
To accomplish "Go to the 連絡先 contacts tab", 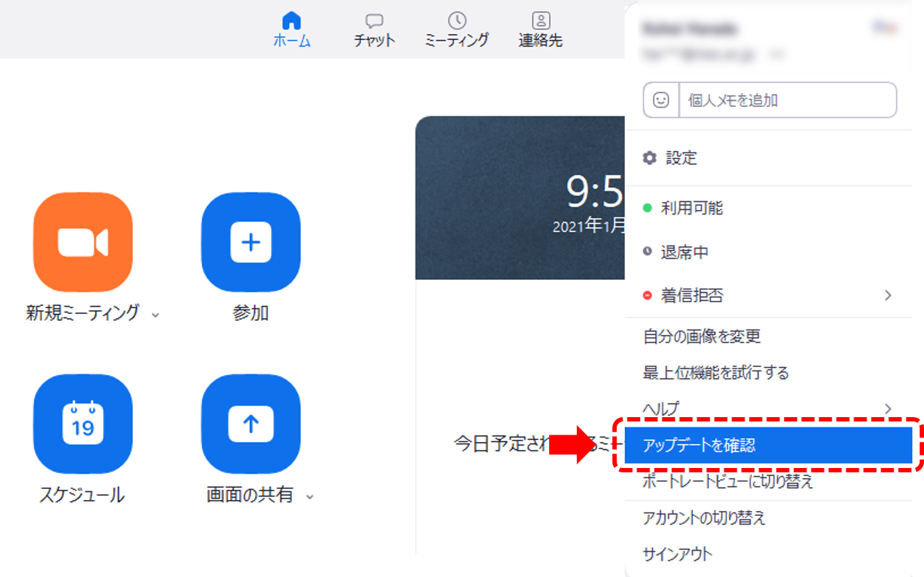I will click(540, 30).
